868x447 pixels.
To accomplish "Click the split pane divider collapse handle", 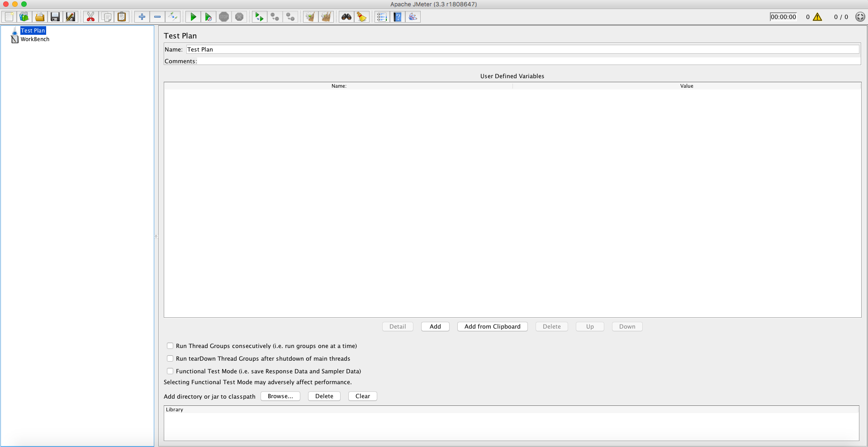I will pyautogui.click(x=156, y=236).
